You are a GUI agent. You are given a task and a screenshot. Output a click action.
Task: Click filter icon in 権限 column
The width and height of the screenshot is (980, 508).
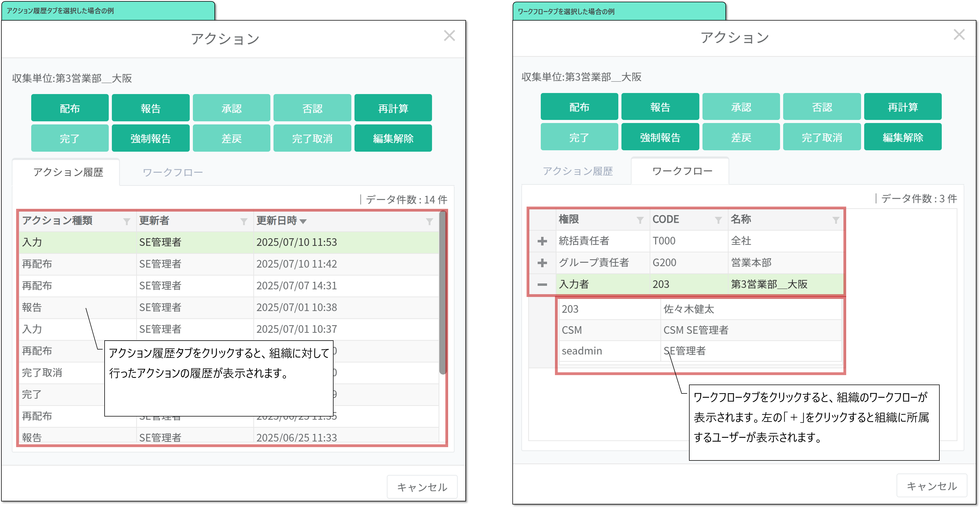(640, 220)
